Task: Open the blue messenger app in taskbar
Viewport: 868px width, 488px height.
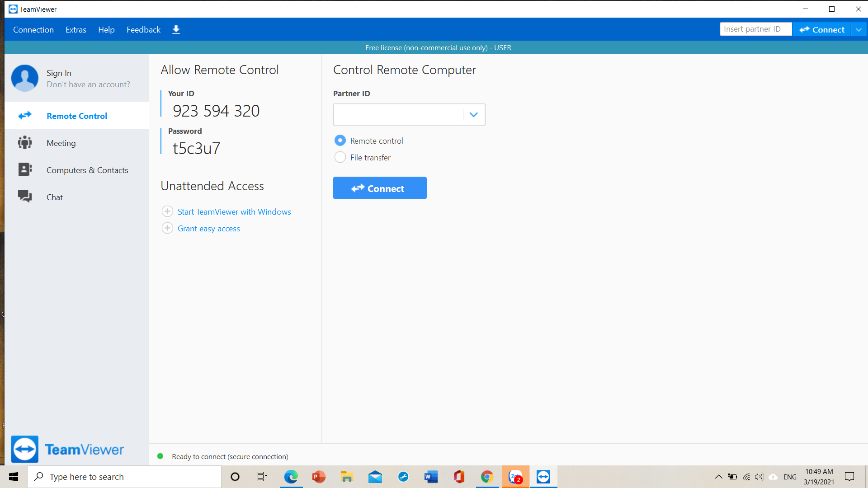Action: (403, 477)
